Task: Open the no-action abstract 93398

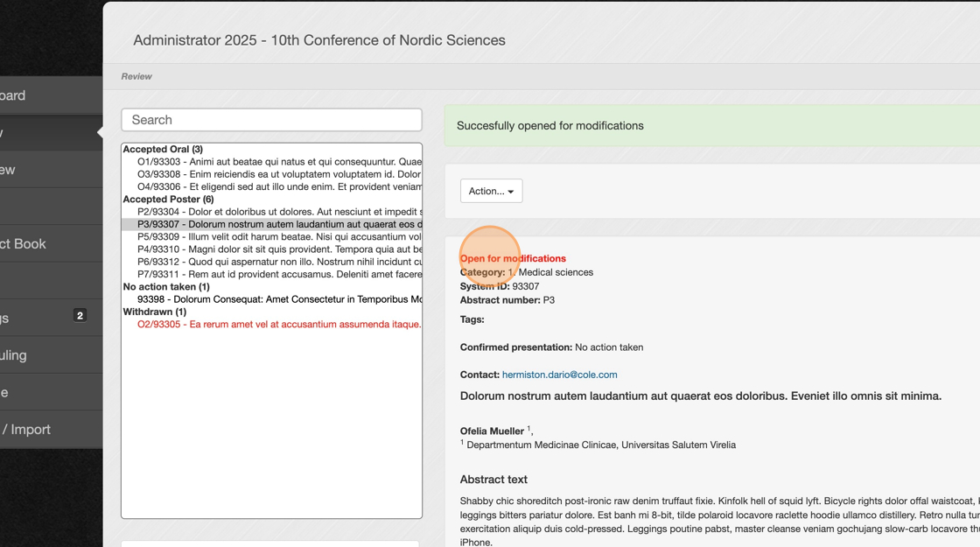Action: [x=278, y=299]
